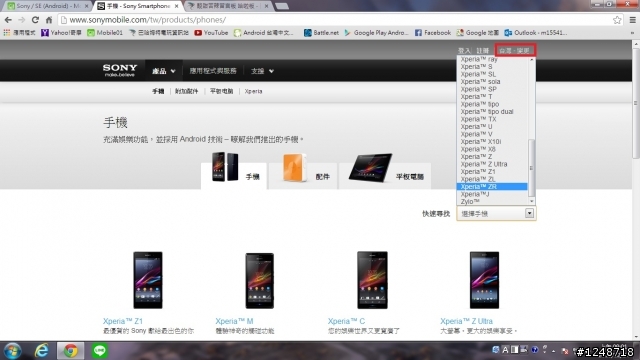640x360 pixels.
Task: Open the apps shortcut in bookmarks bar
Action: 19,33
